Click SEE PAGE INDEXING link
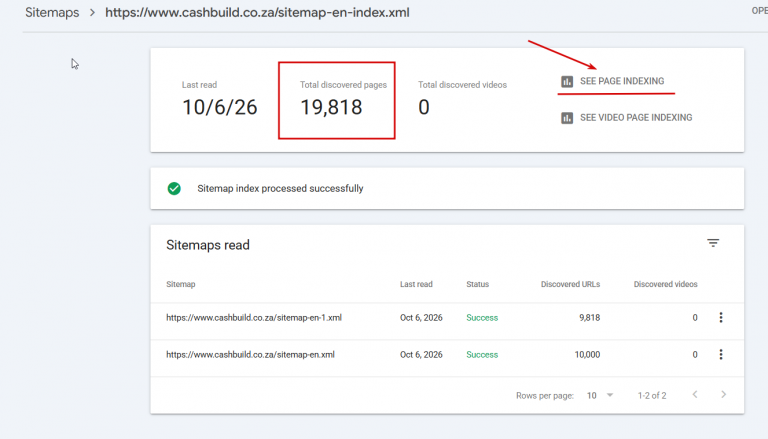The height and width of the screenshot is (439, 768). [x=622, y=81]
